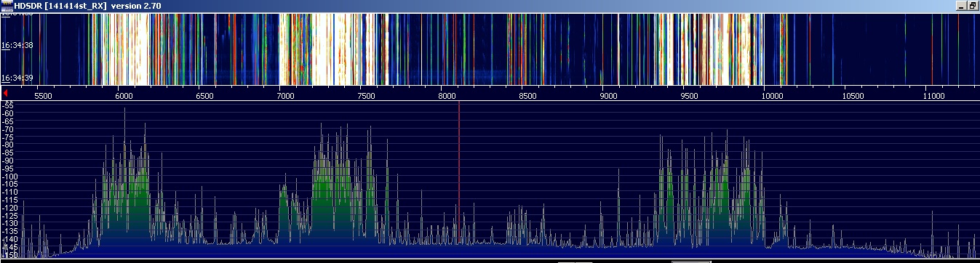The height and width of the screenshot is (263, 980).
Task: Click the HDSDR app icon in title bar
Action: point(7,6)
